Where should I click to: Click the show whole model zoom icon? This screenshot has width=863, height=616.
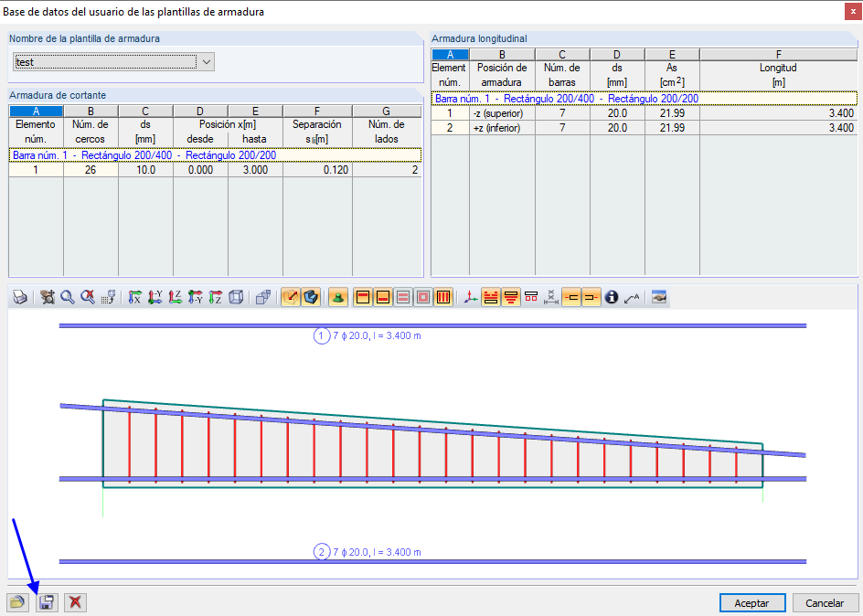tap(48, 298)
